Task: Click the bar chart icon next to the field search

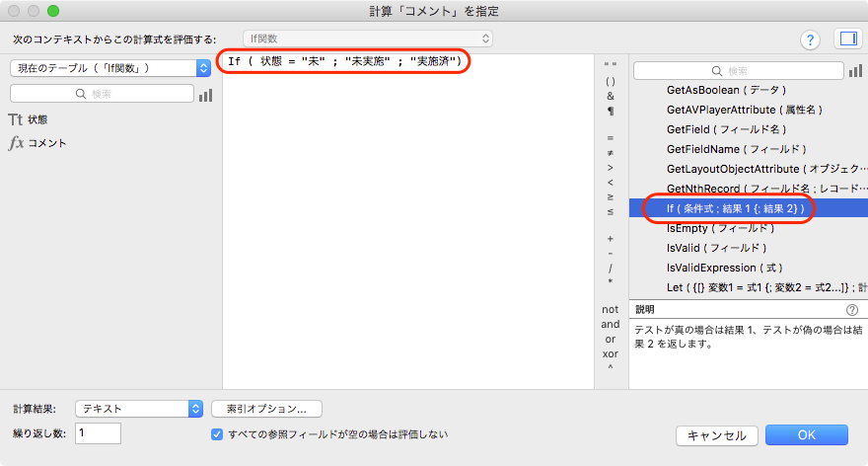Action: 205,96
